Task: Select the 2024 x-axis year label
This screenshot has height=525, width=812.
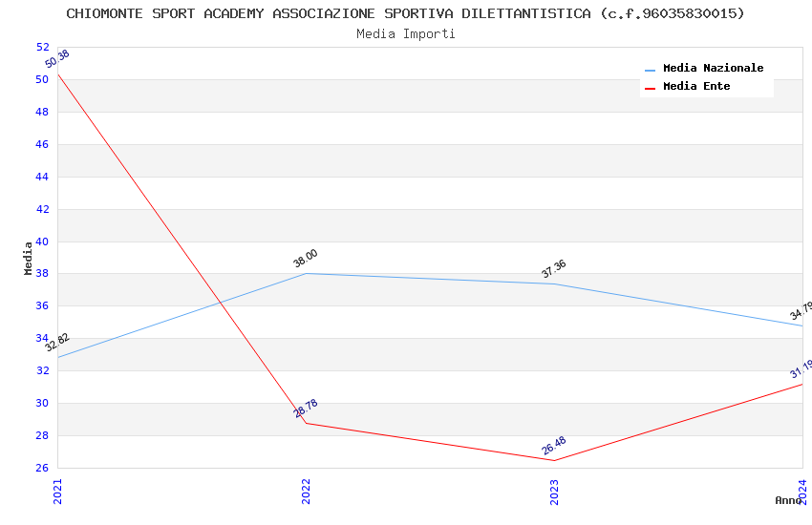Action: tap(802, 491)
